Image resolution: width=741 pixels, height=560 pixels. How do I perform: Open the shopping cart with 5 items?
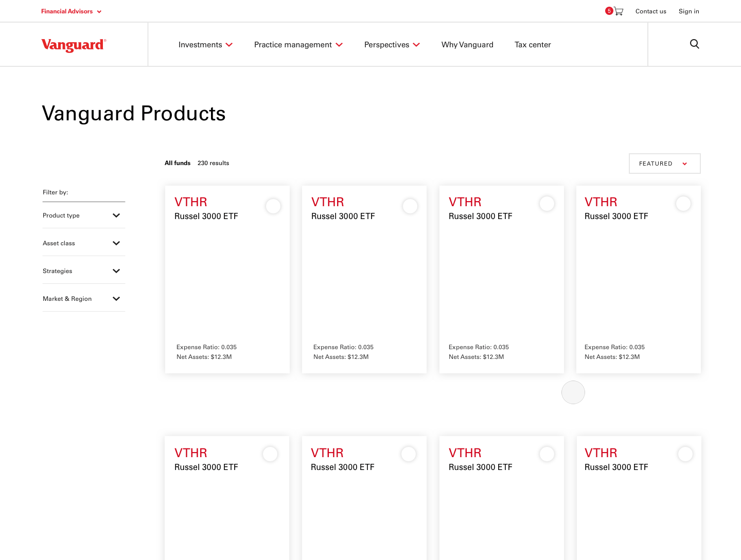point(614,11)
